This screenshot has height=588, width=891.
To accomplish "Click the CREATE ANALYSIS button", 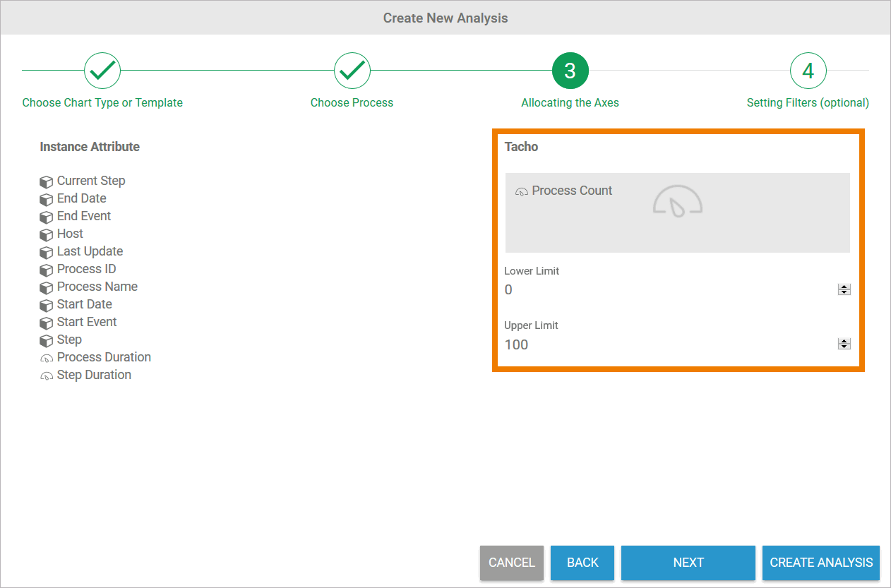I will point(820,563).
